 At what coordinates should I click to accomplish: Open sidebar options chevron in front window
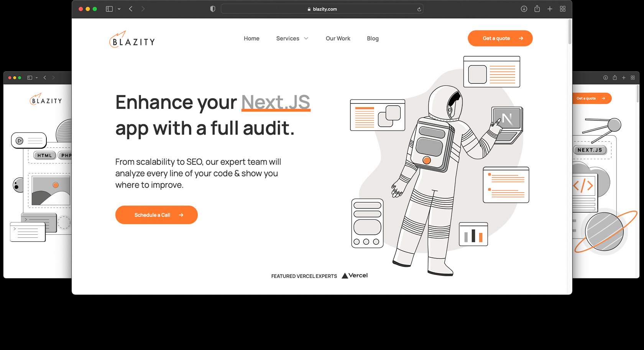pos(119,9)
